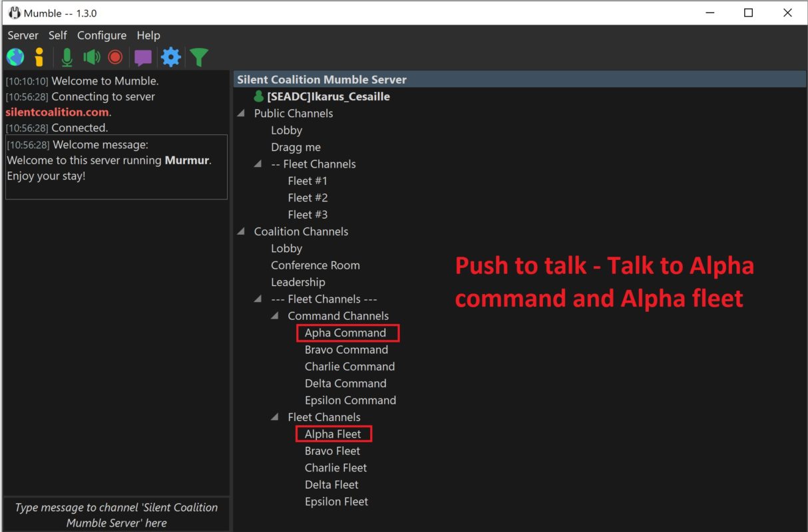Open the Self menu

58,35
